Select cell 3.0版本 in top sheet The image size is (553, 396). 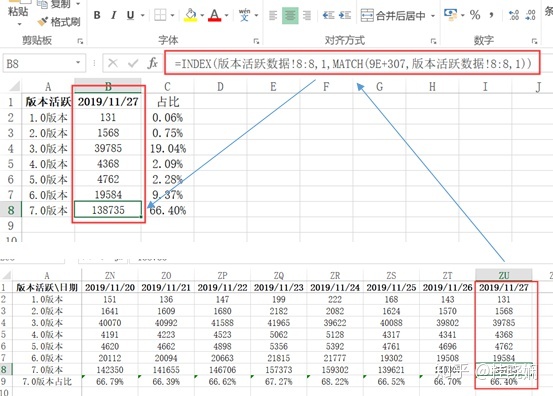tap(48, 148)
